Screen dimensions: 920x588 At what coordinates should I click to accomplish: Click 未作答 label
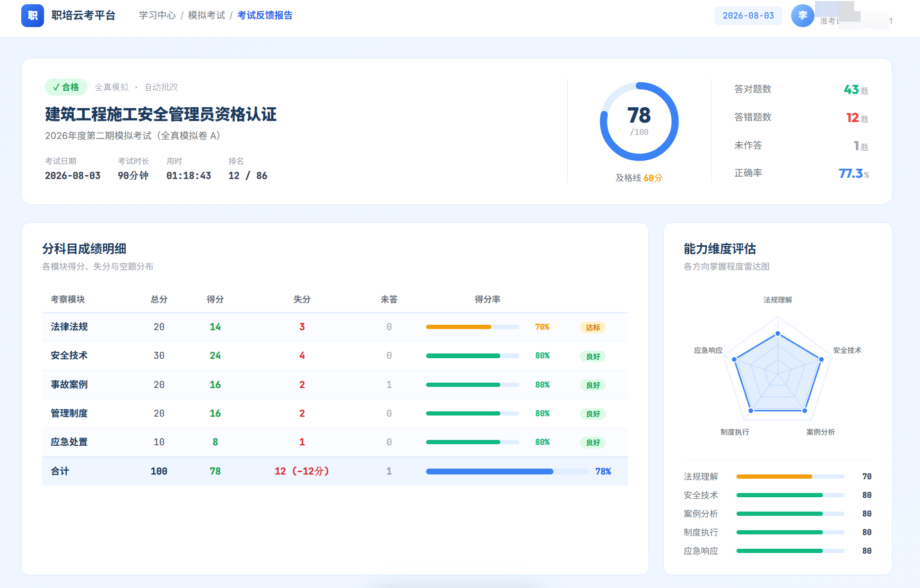(x=748, y=145)
